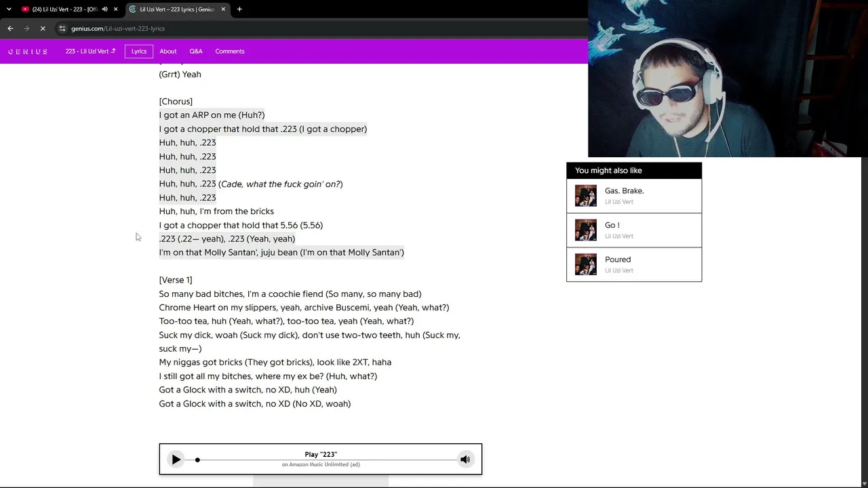868x488 pixels.
Task: Open the About section tab
Action: click(168, 52)
